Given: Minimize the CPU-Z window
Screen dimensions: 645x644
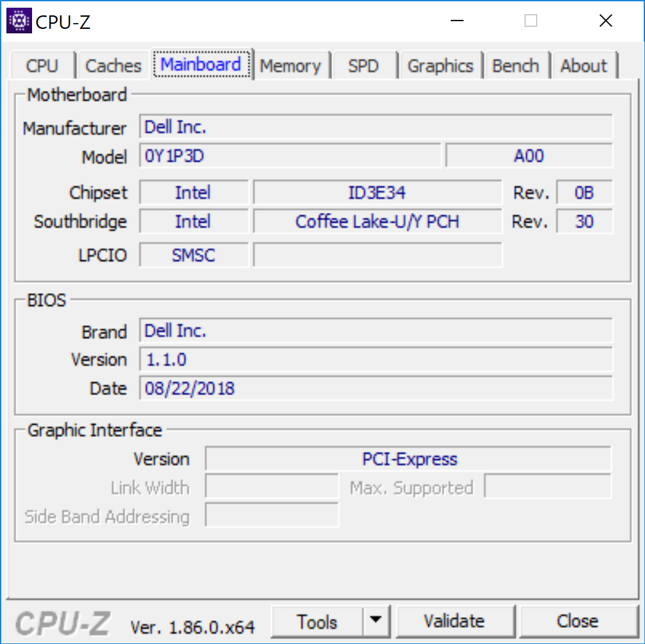Looking at the screenshot, I should pos(457,21).
